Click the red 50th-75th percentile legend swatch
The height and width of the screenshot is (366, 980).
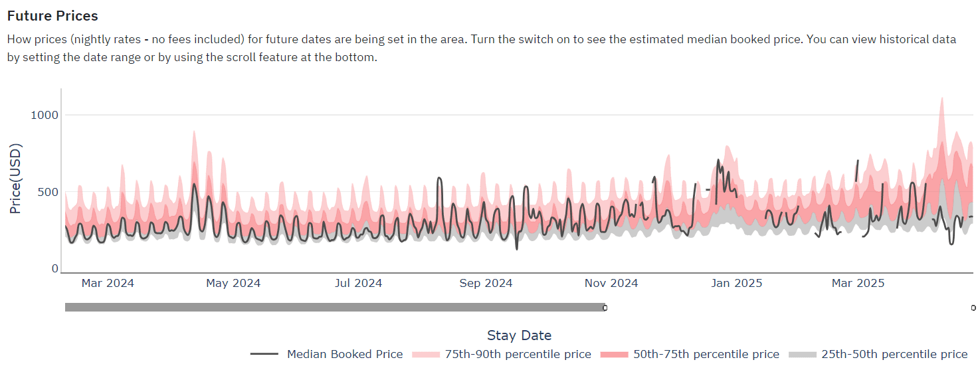614,354
